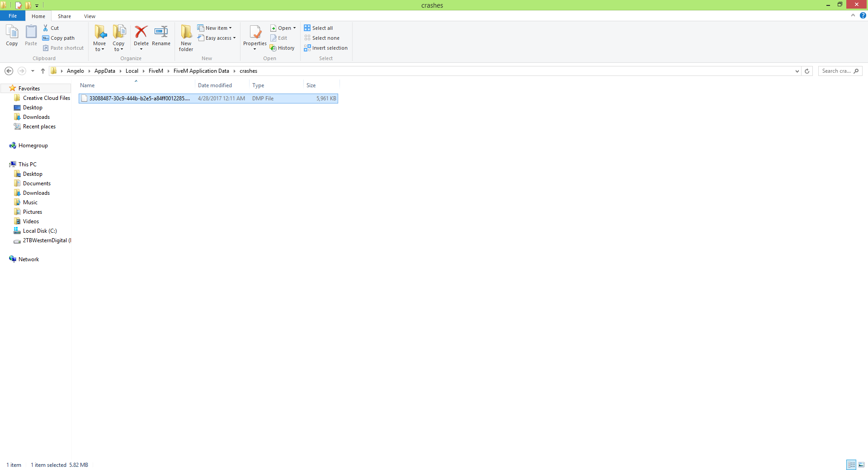Image resolution: width=868 pixels, height=470 pixels.
Task: Navigate to Angelo in the breadcrumb
Action: click(75, 71)
